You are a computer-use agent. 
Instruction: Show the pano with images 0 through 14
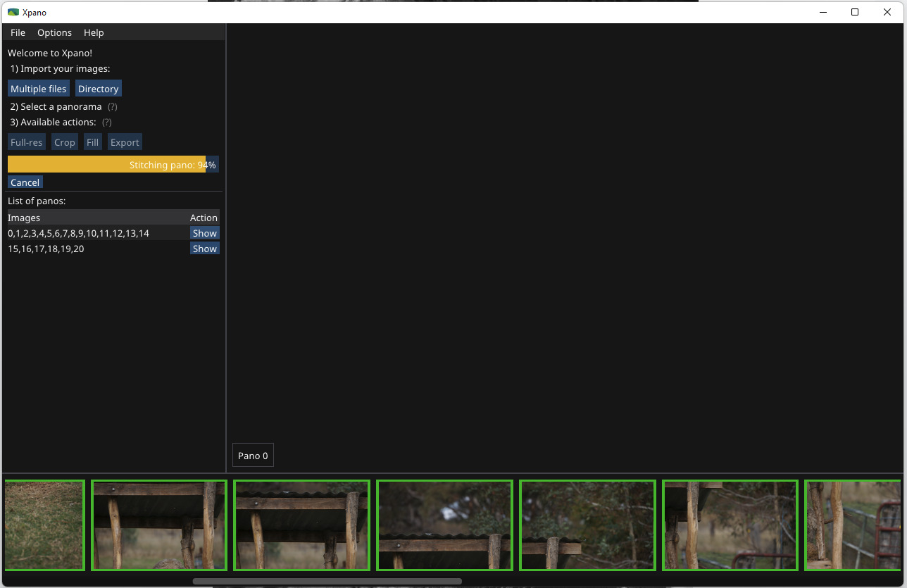point(204,233)
